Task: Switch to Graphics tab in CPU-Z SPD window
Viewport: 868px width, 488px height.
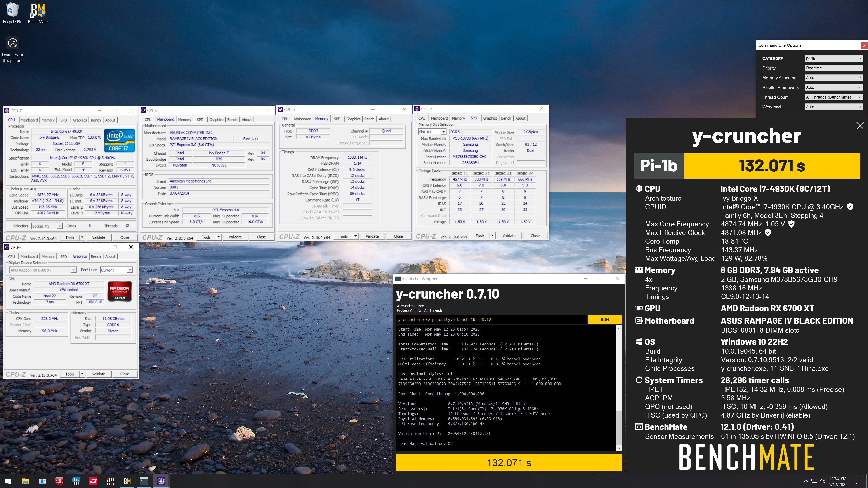Action: (490, 118)
